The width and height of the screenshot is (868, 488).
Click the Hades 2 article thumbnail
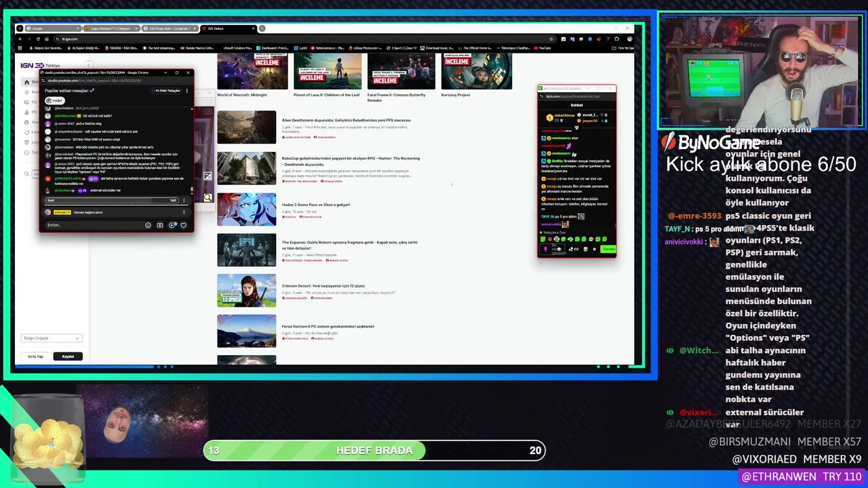click(246, 209)
